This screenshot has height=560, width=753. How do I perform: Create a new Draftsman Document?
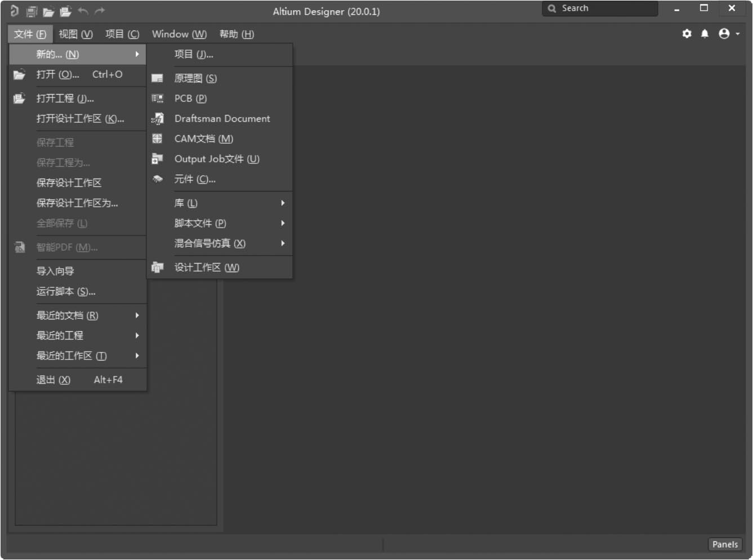coord(220,119)
